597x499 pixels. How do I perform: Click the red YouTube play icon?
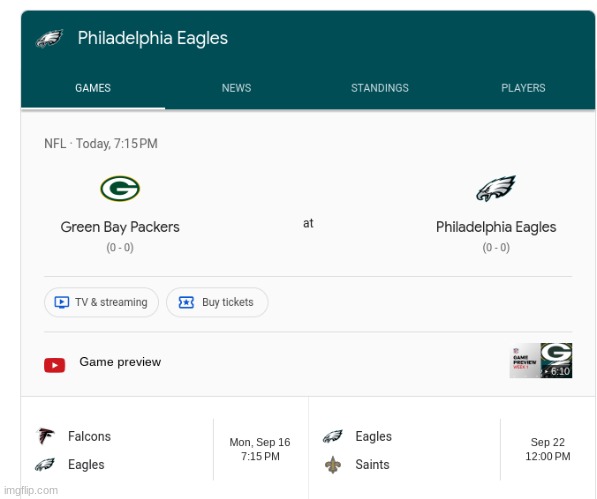54,365
